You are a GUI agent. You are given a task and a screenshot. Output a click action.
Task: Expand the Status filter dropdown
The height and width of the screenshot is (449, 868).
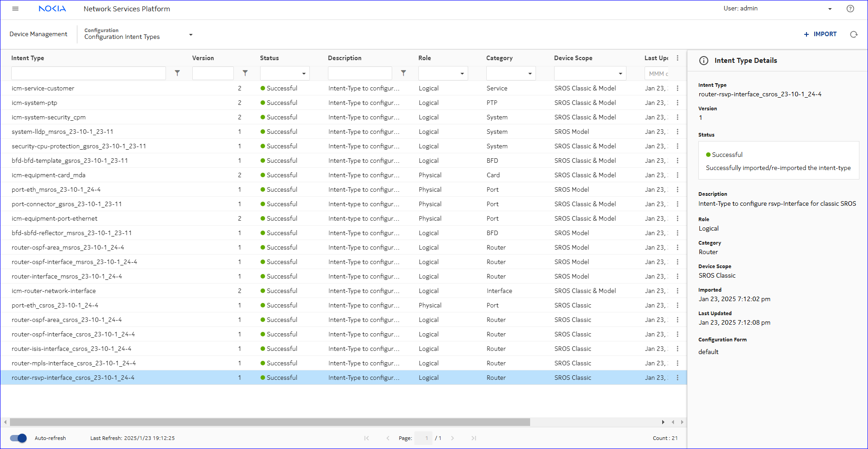tap(285, 73)
